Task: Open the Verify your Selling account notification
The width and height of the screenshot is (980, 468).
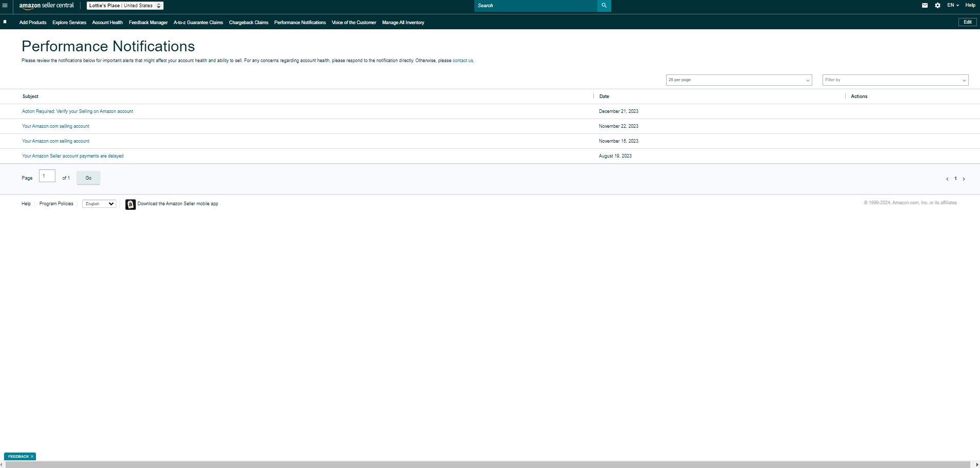Action: (77, 111)
